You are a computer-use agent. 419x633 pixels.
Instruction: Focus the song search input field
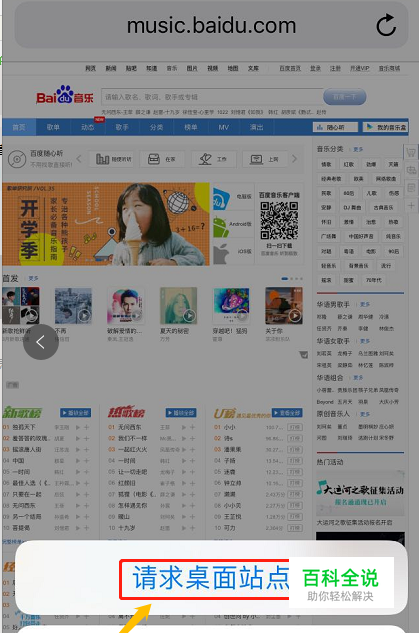point(212,97)
